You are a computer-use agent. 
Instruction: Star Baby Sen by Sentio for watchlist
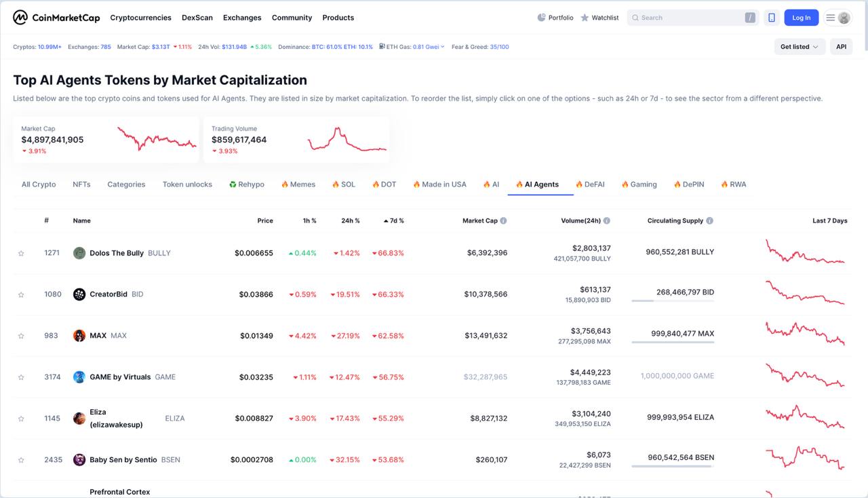tap(21, 460)
